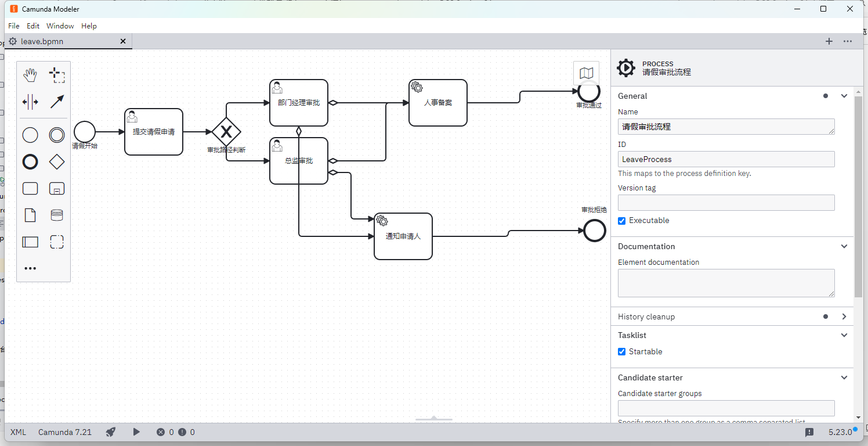Open the File menu
This screenshot has height=446, width=868.
pyautogui.click(x=14, y=26)
